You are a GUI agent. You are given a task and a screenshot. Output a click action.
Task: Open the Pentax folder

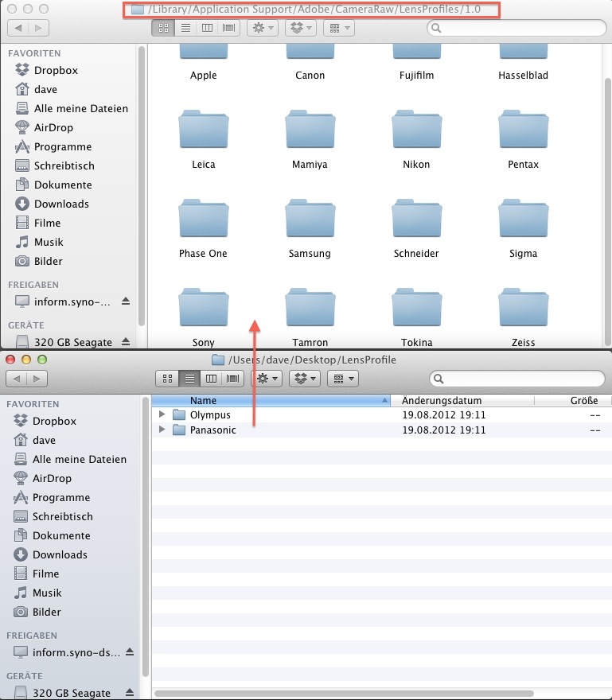click(523, 130)
